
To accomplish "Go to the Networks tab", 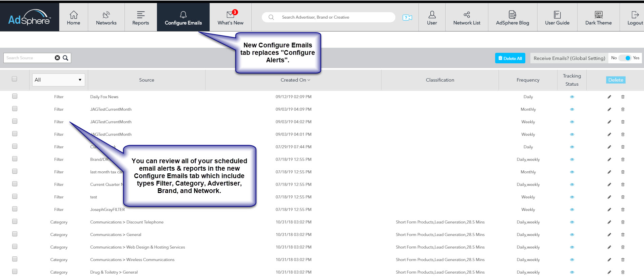I will coord(106,18).
